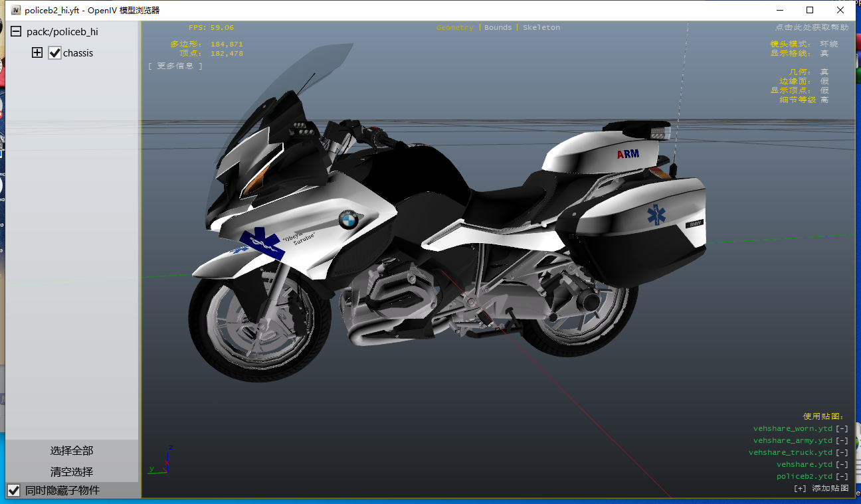Remove vehshare_truck.ytd with its [-] icon
This screenshot has height=504, width=861.
pos(842,453)
